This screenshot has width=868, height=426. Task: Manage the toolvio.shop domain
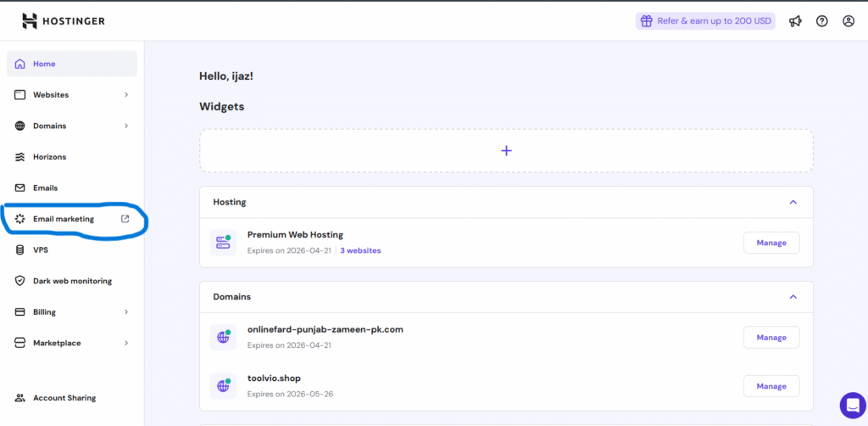[x=771, y=386]
